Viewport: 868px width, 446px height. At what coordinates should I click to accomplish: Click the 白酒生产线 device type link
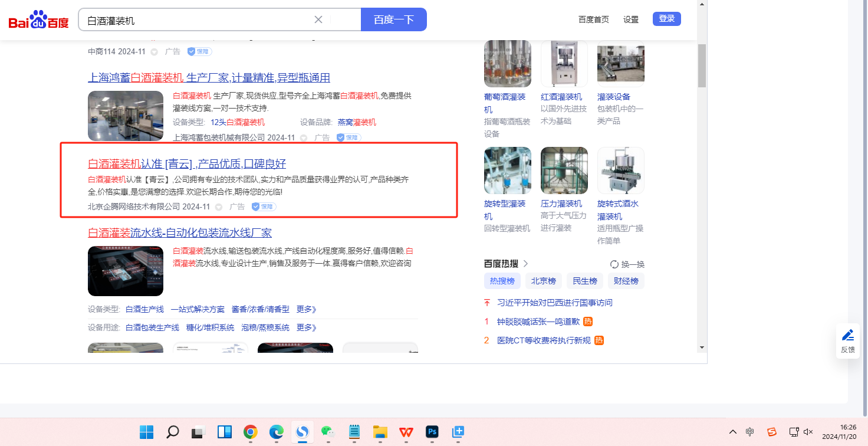point(144,309)
